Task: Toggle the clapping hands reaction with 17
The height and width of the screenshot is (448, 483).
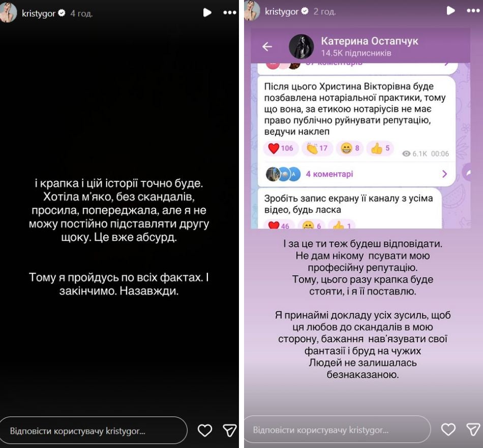Action: pos(317,148)
